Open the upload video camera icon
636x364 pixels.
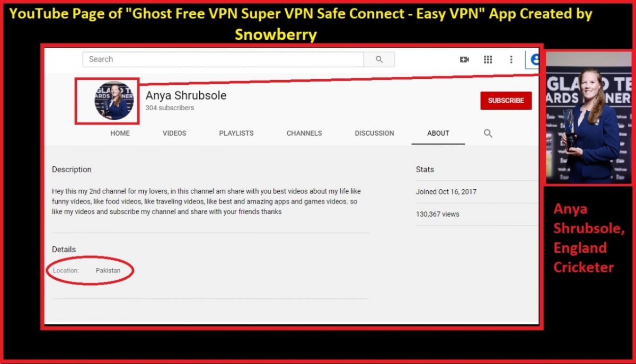[464, 59]
